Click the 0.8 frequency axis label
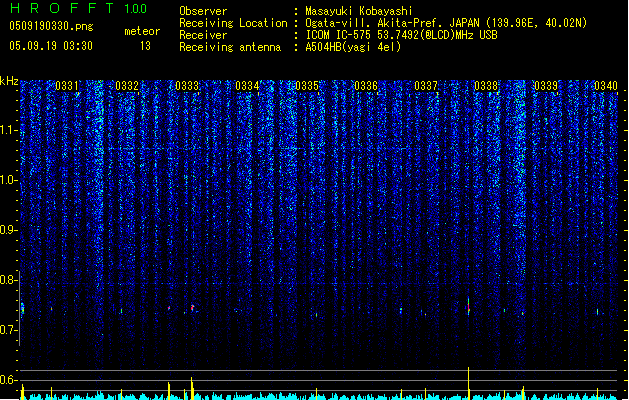The height and width of the screenshot is (400, 629). [x=9, y=280]
